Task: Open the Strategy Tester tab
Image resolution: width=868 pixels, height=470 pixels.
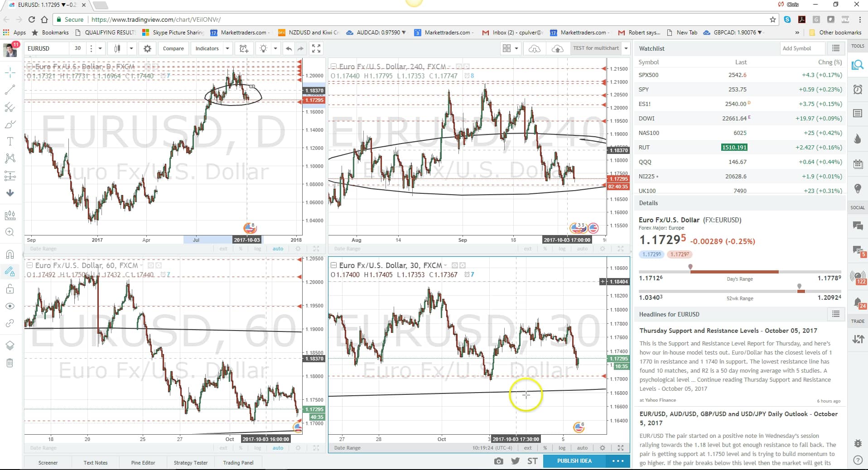Action: 190,462
